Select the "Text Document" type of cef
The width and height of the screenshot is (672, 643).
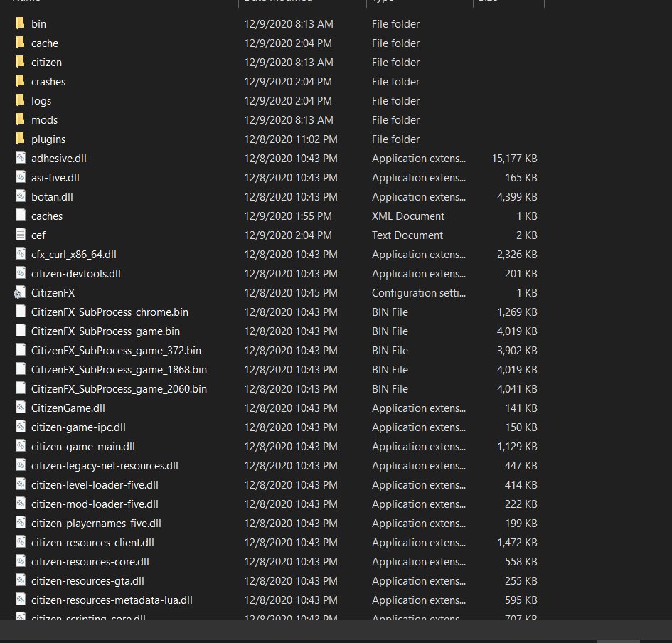pyautogui.click(x=407, y=235)
